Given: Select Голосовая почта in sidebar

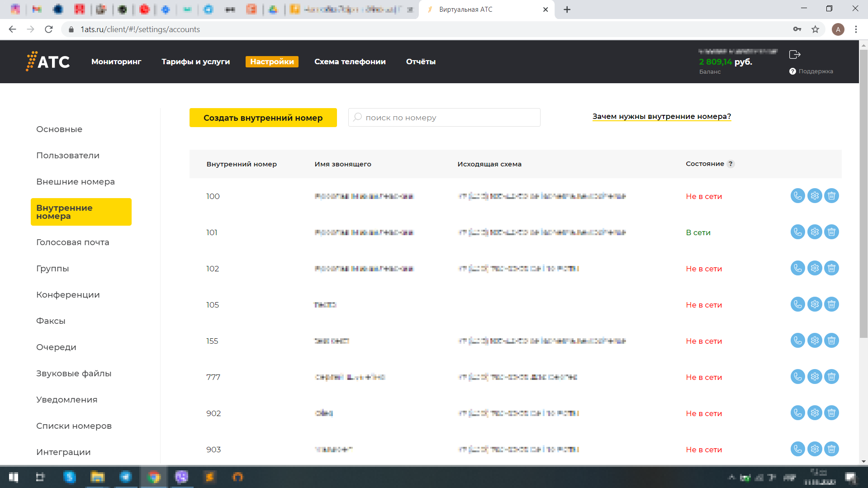Looking at the screenshot, I should pos(72,242).
